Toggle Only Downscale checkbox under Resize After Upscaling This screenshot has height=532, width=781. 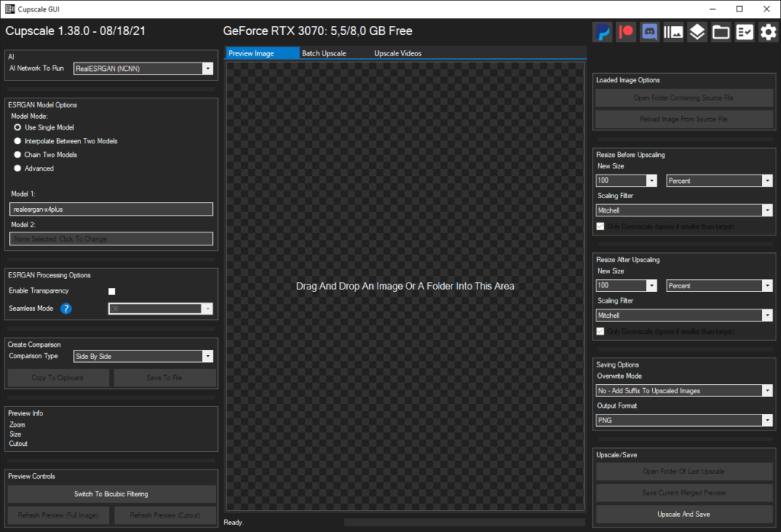coord(600,332)
